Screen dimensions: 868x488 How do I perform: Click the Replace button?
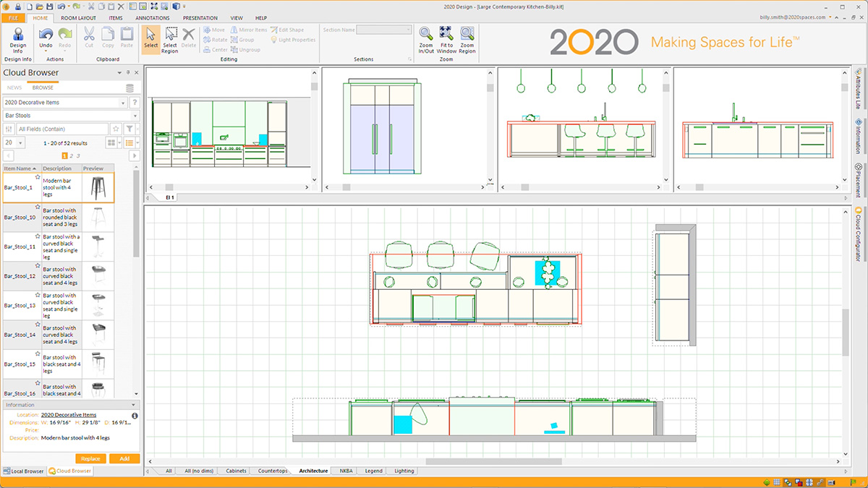tap(90, 458)
